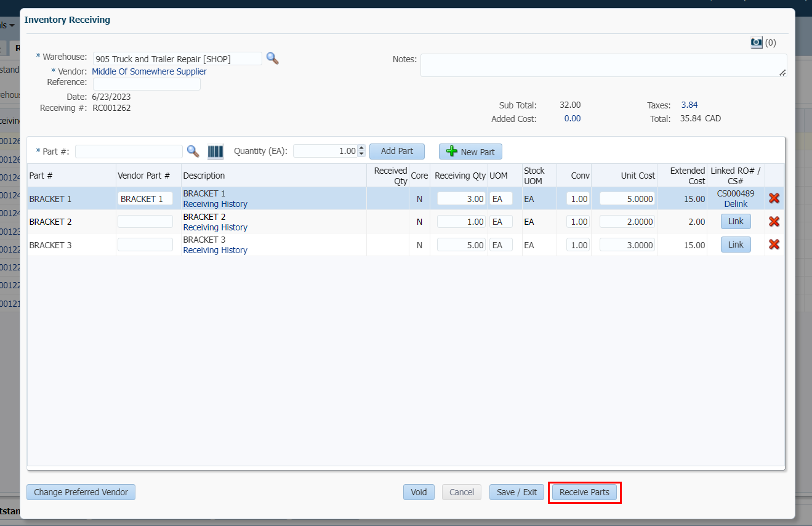This screenshot has height=526, width=812.
Task: Edit Unit Cost 5.0000 for BRACKET 1
Action: tap(627, 199)
